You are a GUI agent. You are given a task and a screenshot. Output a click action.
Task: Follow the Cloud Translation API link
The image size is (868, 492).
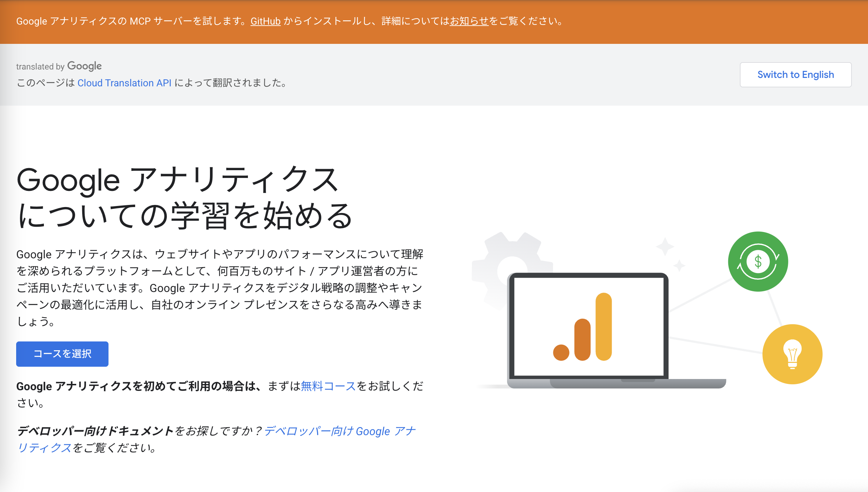(x=124, y=83)
